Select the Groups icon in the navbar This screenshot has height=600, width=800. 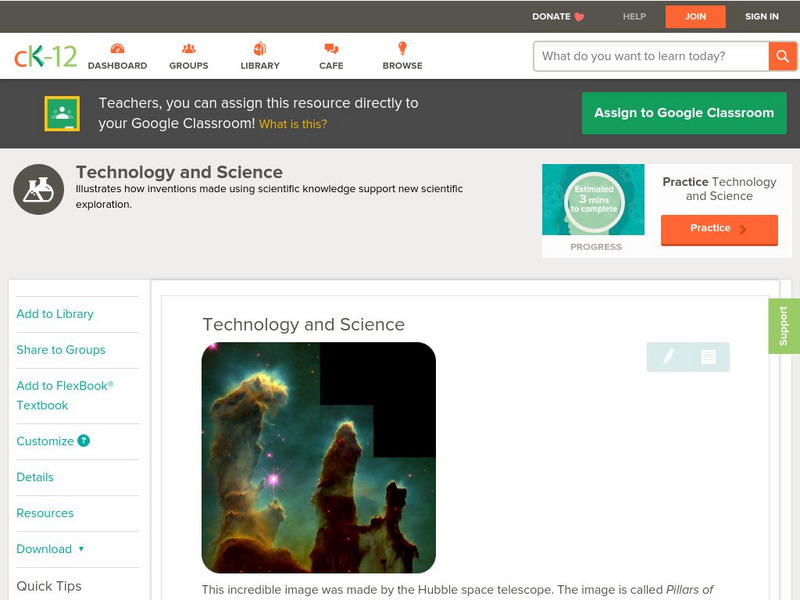(189, 47)
